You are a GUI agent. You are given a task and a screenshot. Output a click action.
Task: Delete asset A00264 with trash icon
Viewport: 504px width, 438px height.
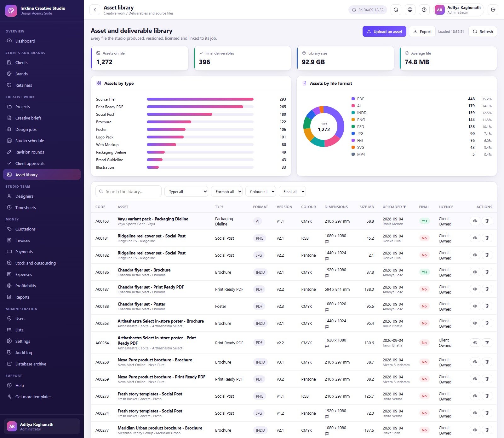pos(487,343)
